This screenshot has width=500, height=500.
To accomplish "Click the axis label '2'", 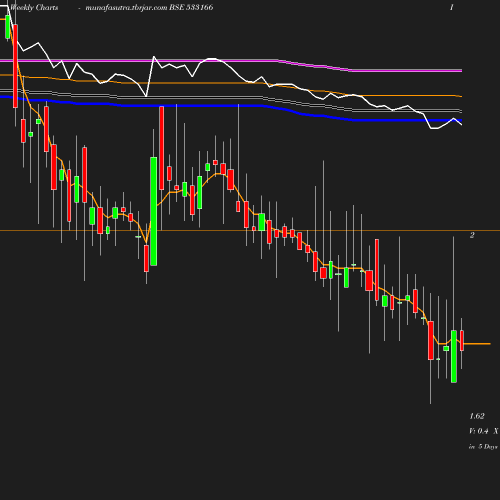I will 472,235.
